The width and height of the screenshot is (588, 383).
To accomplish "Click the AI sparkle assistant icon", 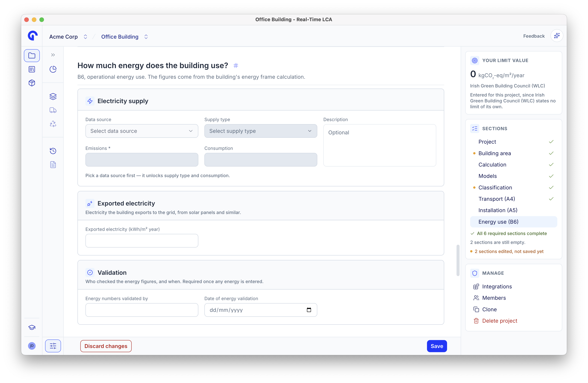I will tap(557, 36).
